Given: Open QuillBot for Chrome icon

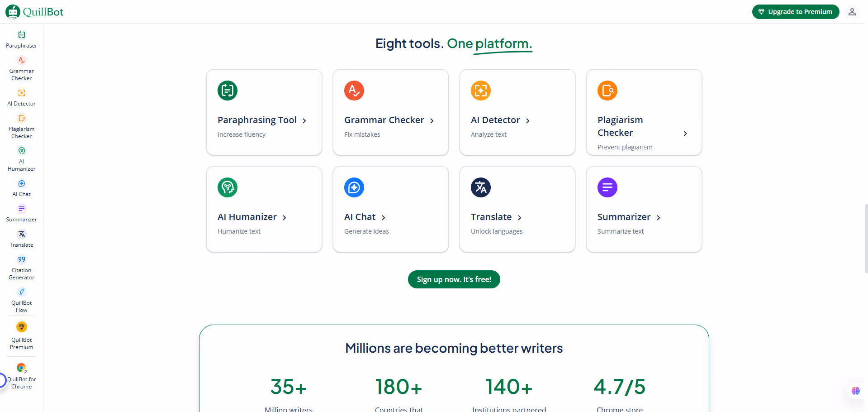Looking at the screenshot, I should point(22,368).
